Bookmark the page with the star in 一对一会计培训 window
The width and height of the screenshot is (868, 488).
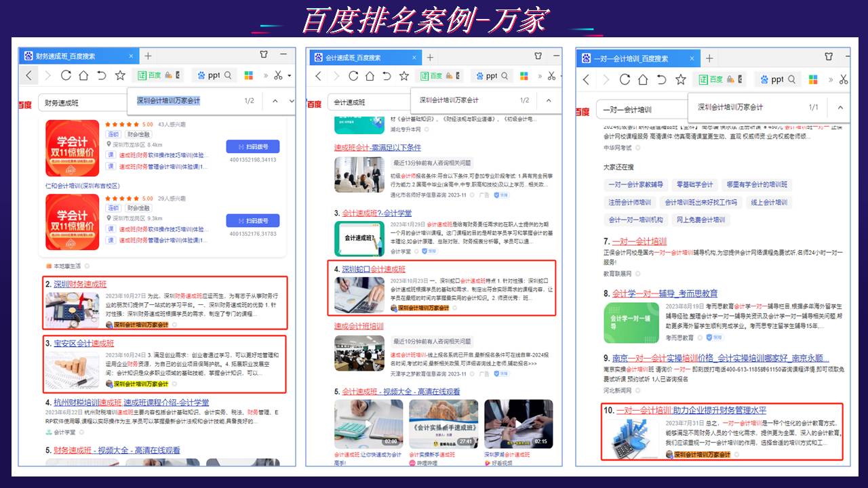[680, 79]
